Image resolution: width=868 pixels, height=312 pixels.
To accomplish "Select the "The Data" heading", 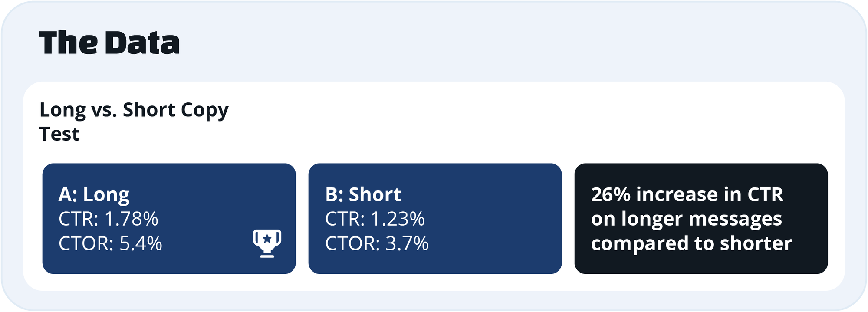I will click(x=109, y=43).
